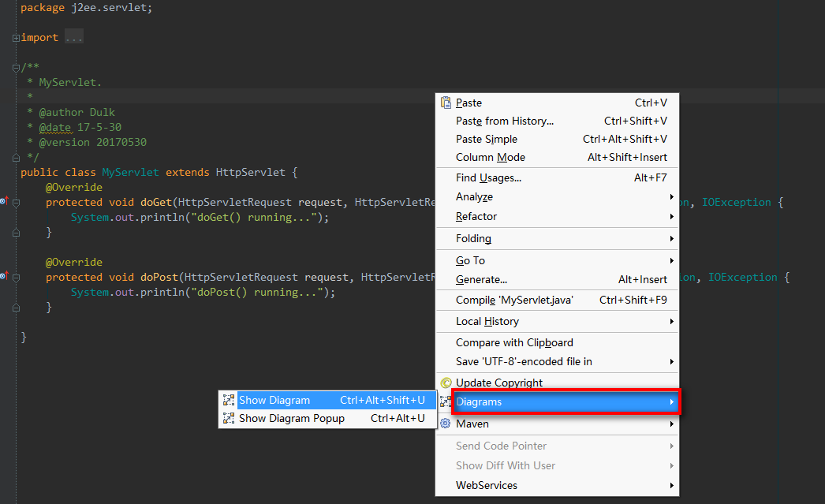Click the MyServlet class name in code
Screen dimensions: 825x504
tap(130, 173)
